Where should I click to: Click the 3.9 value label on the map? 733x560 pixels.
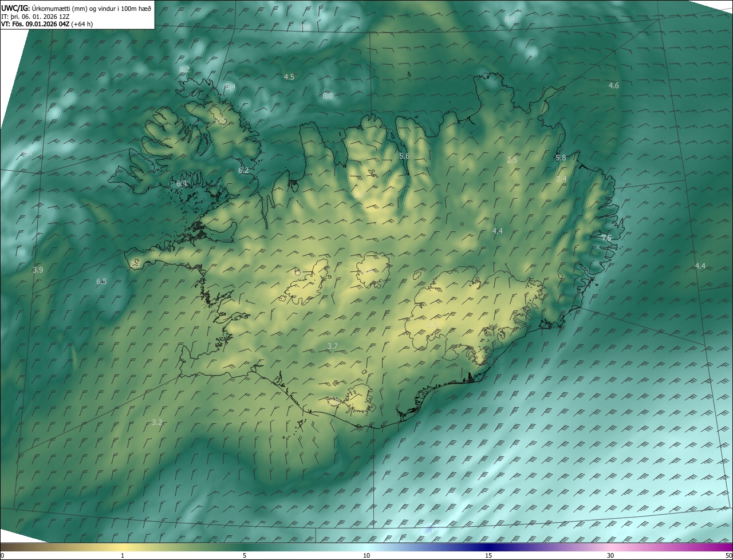38,269
